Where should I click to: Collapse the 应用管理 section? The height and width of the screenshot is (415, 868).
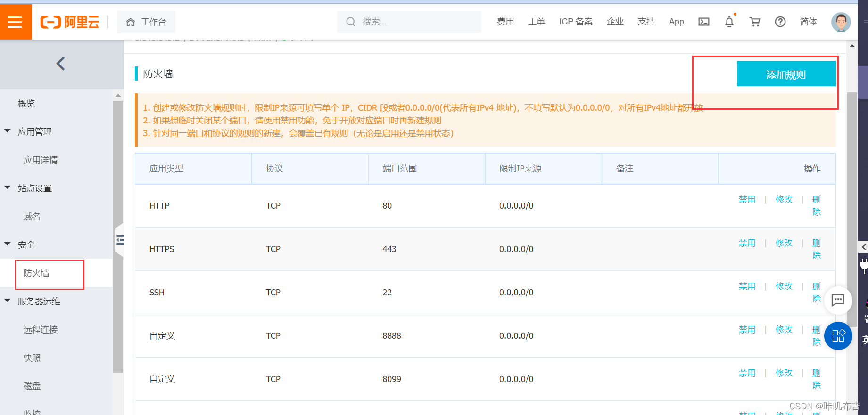(x=8, y=131)
